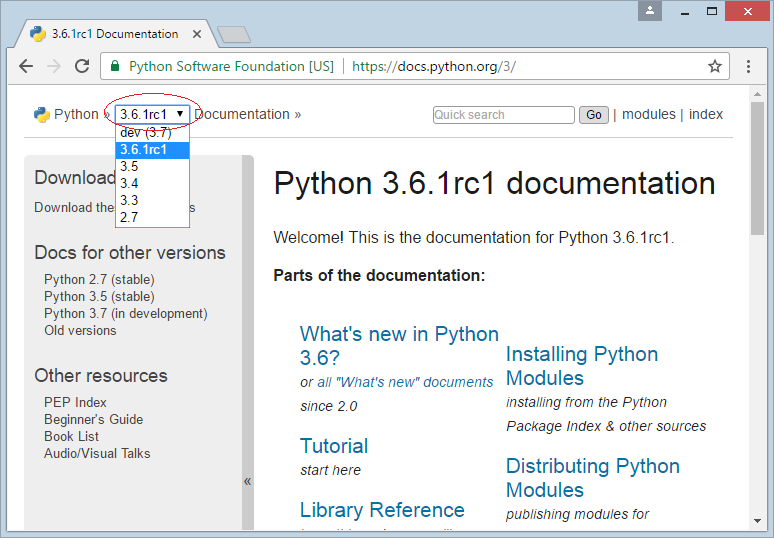
Task: Open the Library Reference link
Action: [x=382, y=510]
